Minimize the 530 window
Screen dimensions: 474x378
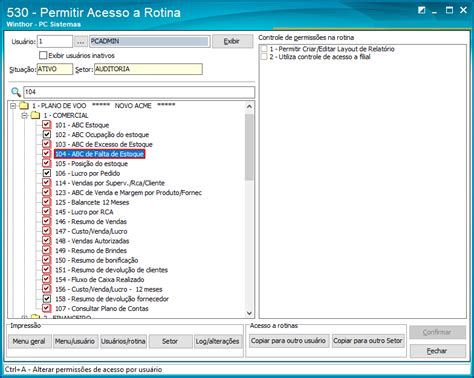434,11
